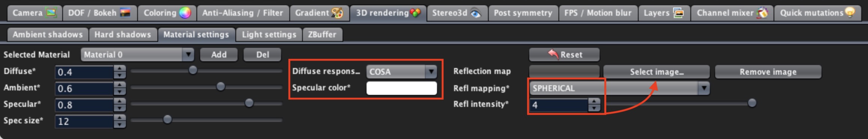Screen dimensions: 868x139
Task: Open the Hard shadows sub-tab
Action: pos(123,35)
